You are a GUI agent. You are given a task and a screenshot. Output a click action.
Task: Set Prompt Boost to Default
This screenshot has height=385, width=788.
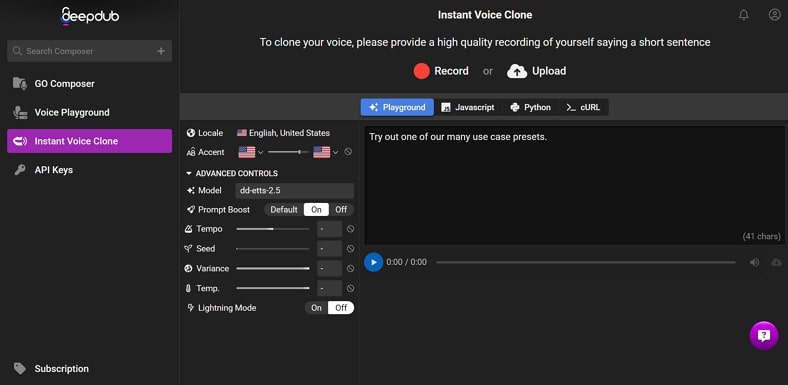pyautogui.click(x=284, y=210)
